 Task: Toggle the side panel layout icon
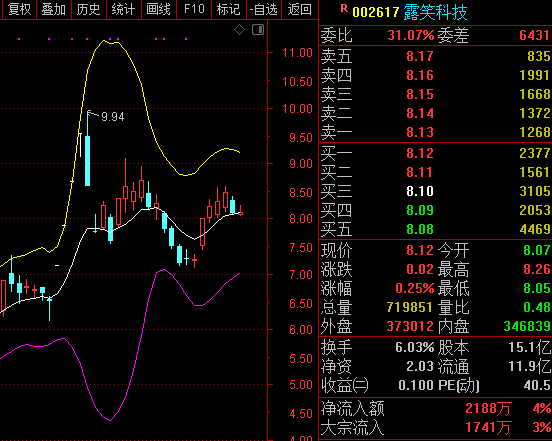point(258,30)
